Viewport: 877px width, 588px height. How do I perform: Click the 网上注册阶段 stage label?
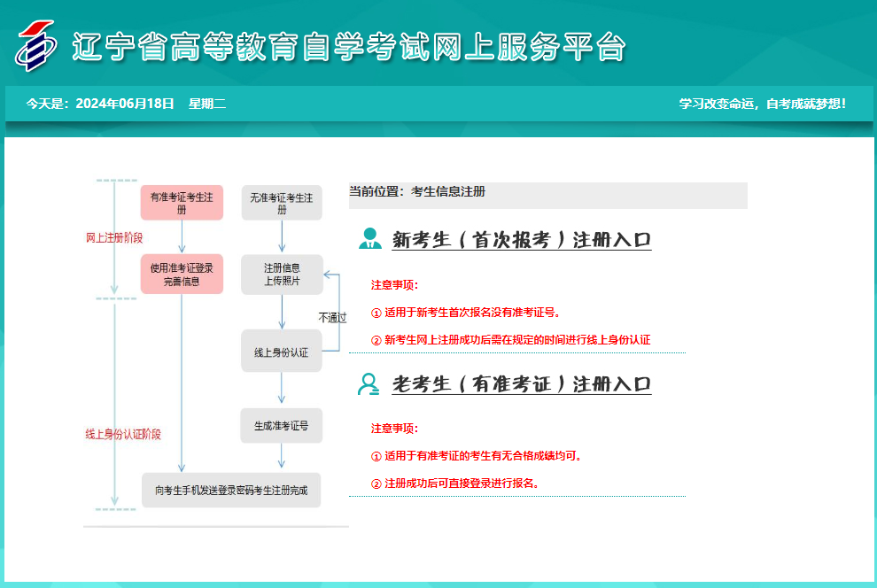point(116,237)
